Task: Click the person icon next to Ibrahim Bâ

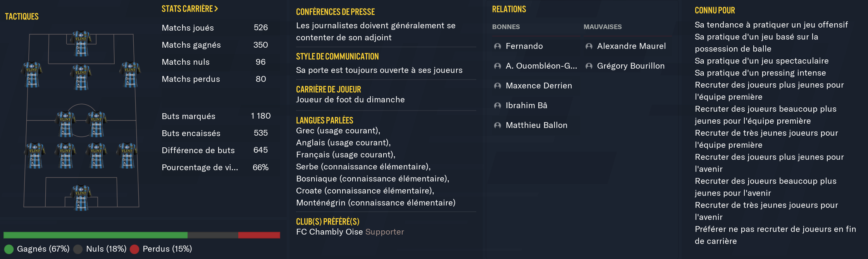Action: tap(498, 106)
